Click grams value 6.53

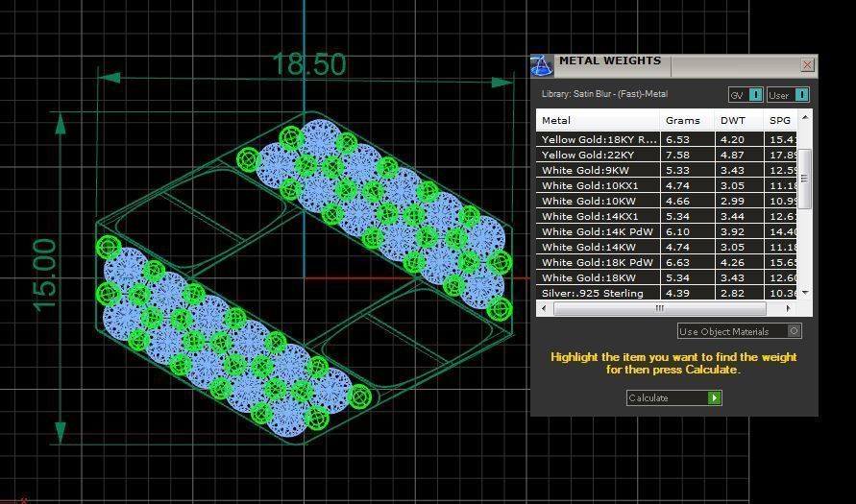click(x=677, y=139)
